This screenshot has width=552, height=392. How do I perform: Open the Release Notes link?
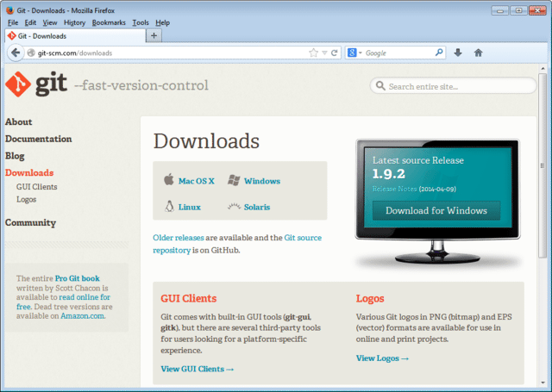[x=394, y=189]
